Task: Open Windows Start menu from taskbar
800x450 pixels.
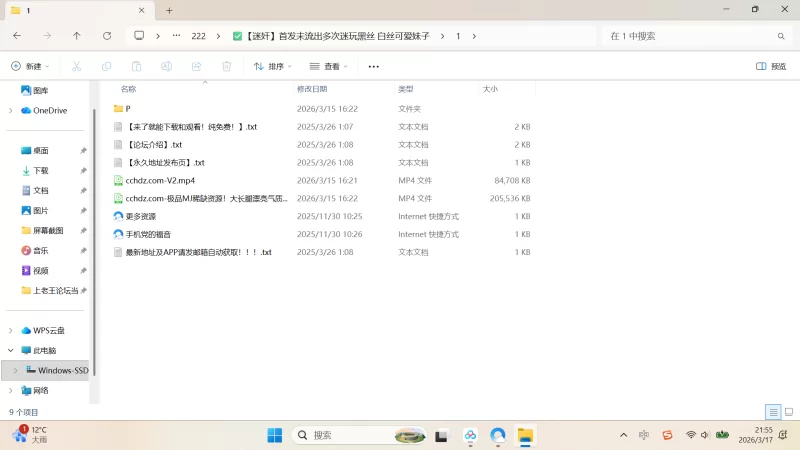Action: (274, 435)
